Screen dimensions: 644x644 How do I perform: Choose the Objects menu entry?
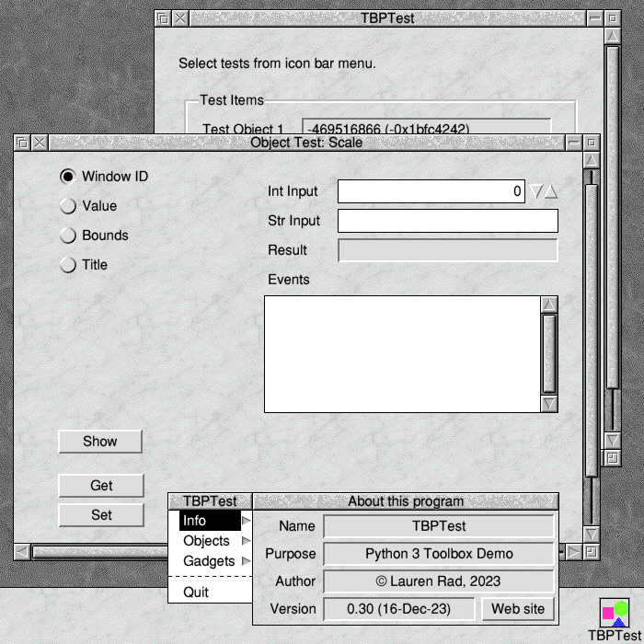(x=211, y=541)
